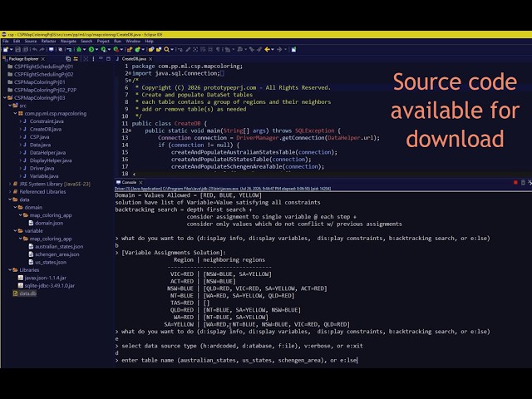Click the green Run button in toolbar
The height and width of the screenshot is (399, 532).
click(x=91, y=50)
